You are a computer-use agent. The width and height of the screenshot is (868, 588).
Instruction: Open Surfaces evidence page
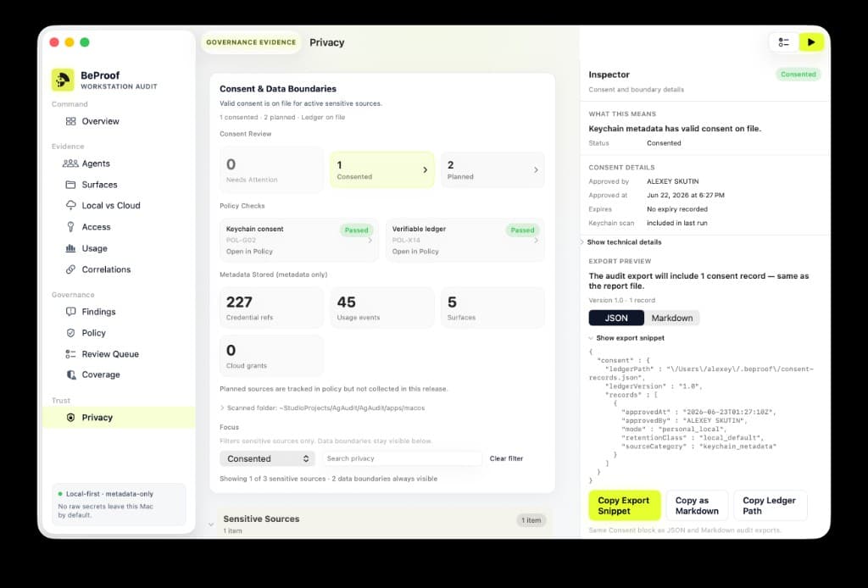(119, 184)
